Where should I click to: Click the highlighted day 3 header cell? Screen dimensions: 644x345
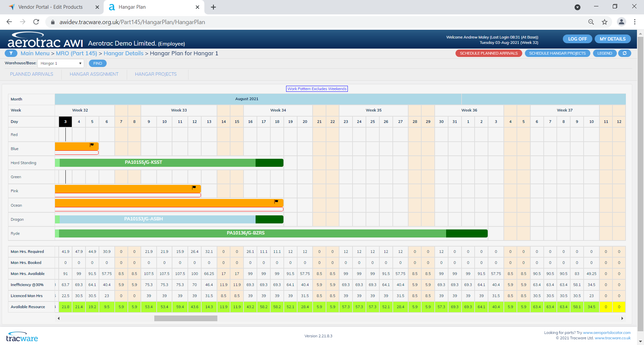pos(65,122)
